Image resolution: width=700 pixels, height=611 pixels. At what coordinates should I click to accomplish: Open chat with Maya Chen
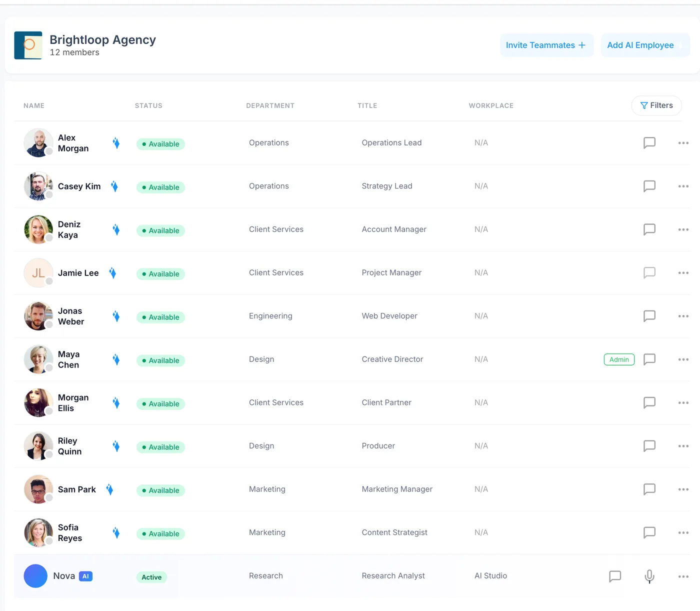(649, 359)
